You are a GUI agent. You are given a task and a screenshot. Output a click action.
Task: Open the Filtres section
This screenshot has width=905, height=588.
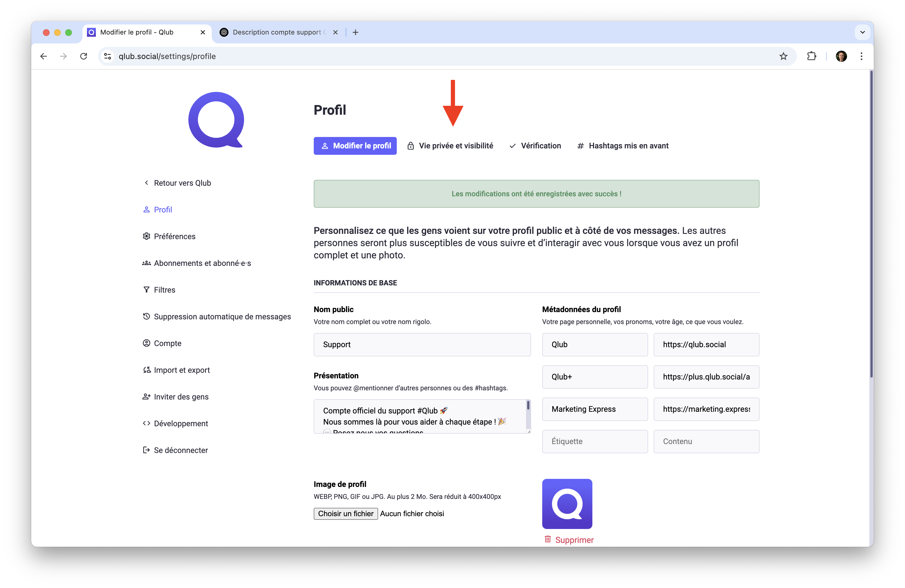pyautogui.click(x=159, y=290)
